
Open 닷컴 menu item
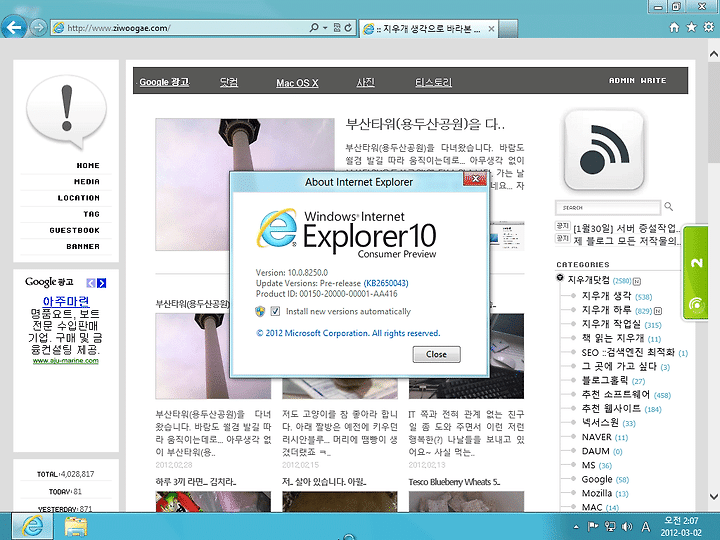pos(229,82)
